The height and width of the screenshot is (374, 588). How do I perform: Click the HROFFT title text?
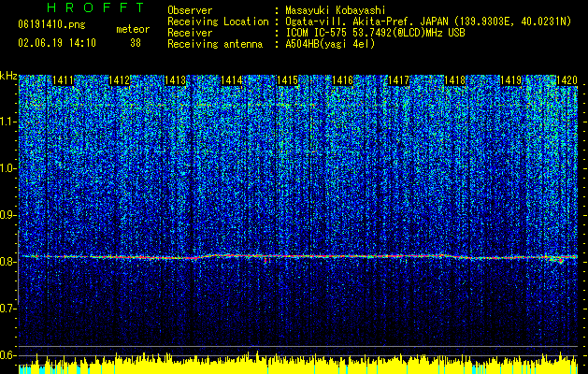95,7
